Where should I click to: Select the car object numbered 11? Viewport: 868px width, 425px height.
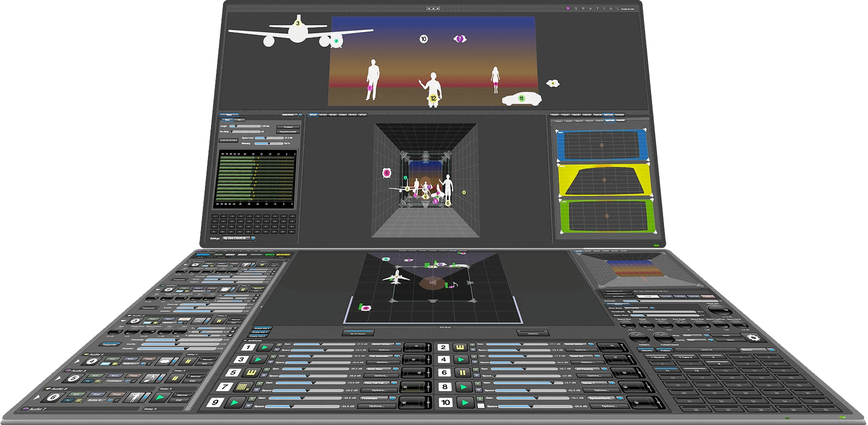(x=521, y=98)
